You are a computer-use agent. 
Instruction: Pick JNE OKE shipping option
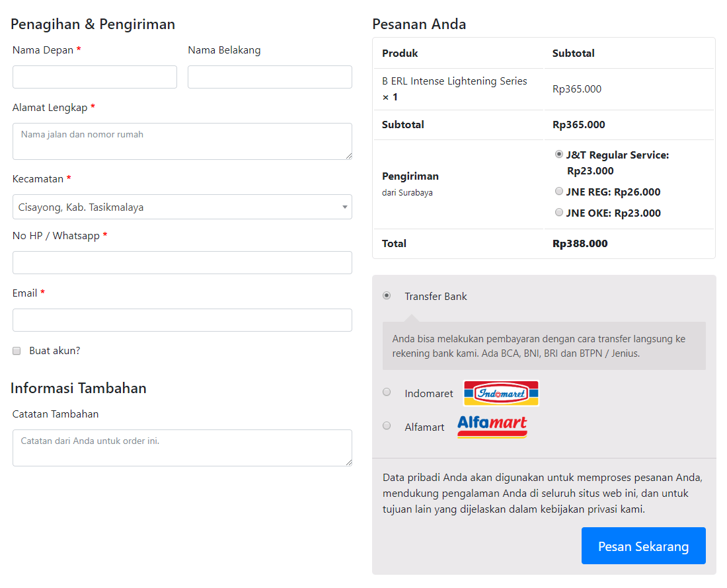coord(559,213)
